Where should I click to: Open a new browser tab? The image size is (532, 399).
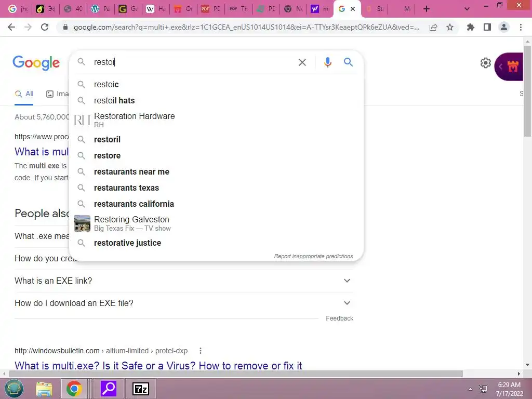427,9
